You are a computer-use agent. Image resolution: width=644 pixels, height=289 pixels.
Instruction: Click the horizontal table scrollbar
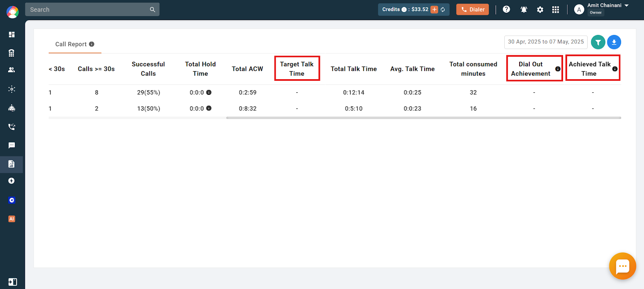click(x=423, y=118)
